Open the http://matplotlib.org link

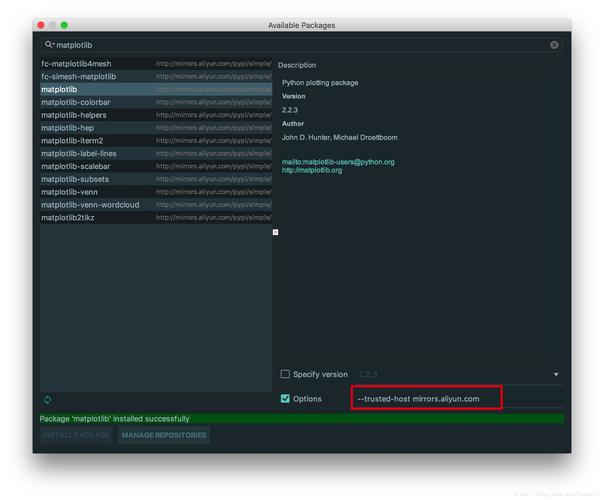point(312,171)
